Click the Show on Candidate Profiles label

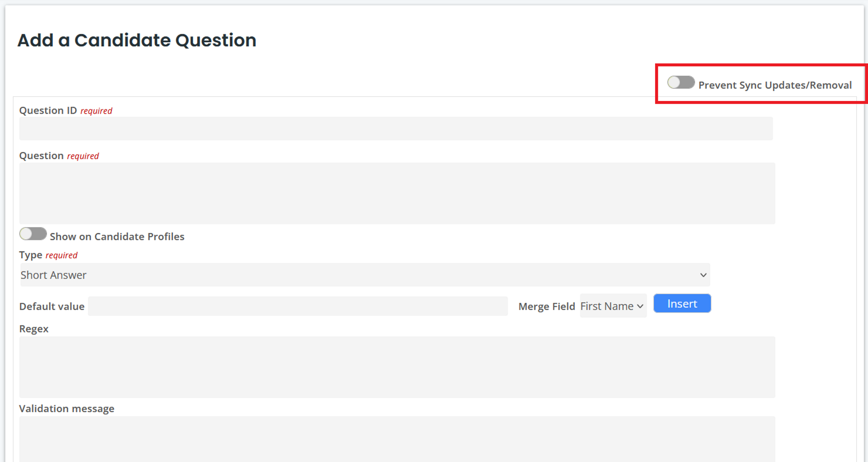[x=117, y=237]
